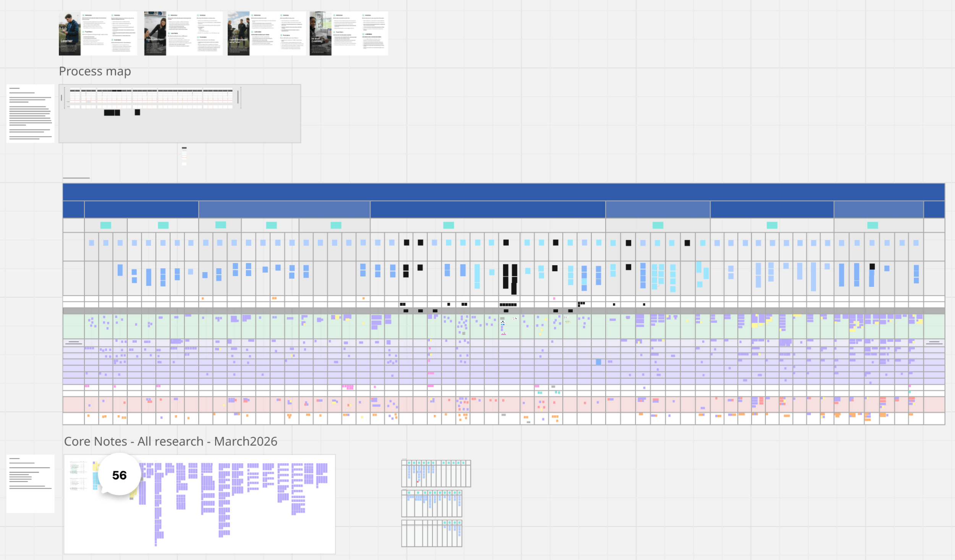Select the green row band in the journey table

(73, 326)
